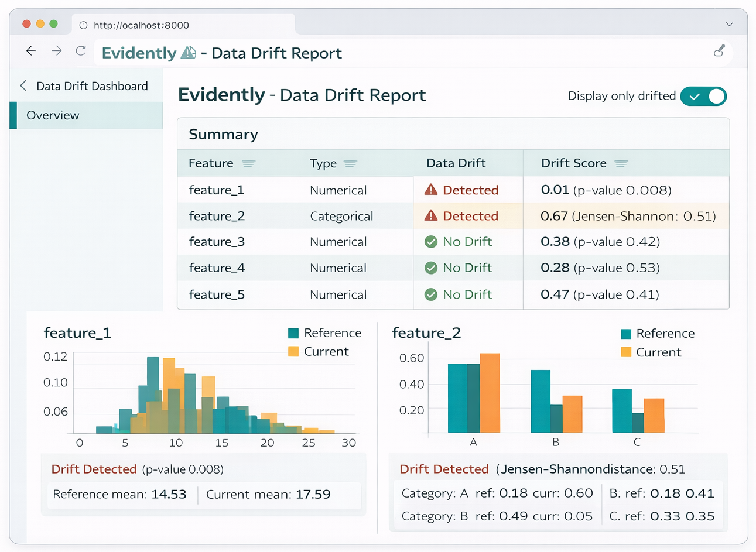
Task: Expand the browser tab list chevron
Action: [x=729, y=25]
